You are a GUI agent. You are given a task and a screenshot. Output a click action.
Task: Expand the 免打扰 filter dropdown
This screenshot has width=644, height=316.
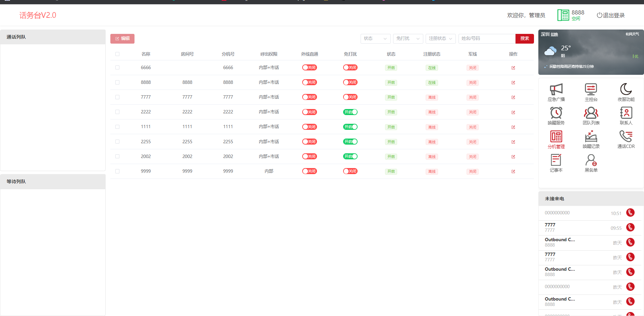tap(408, 39)
